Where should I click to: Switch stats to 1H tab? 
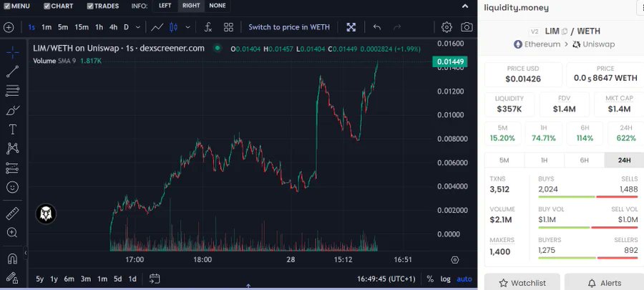(545, 160)
